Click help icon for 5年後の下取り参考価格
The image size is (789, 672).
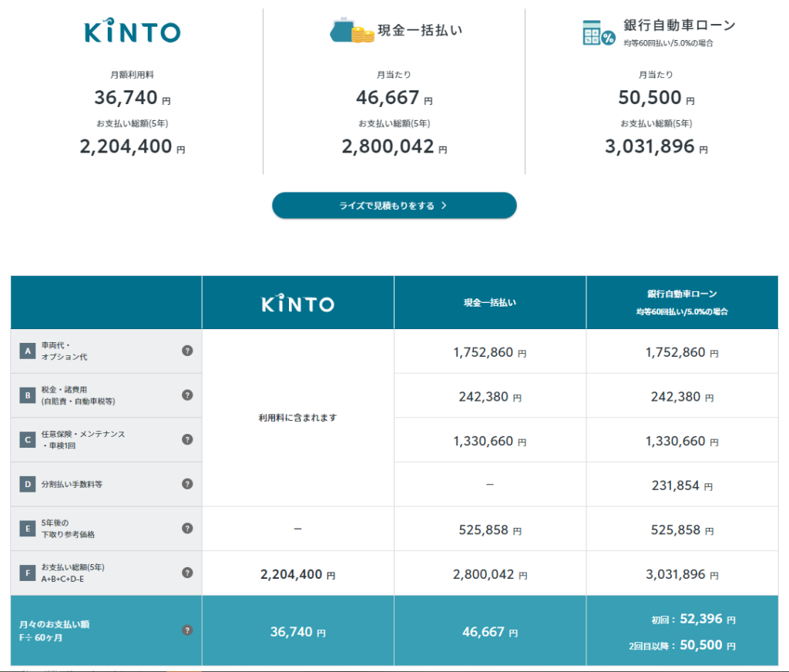(187, 528)
